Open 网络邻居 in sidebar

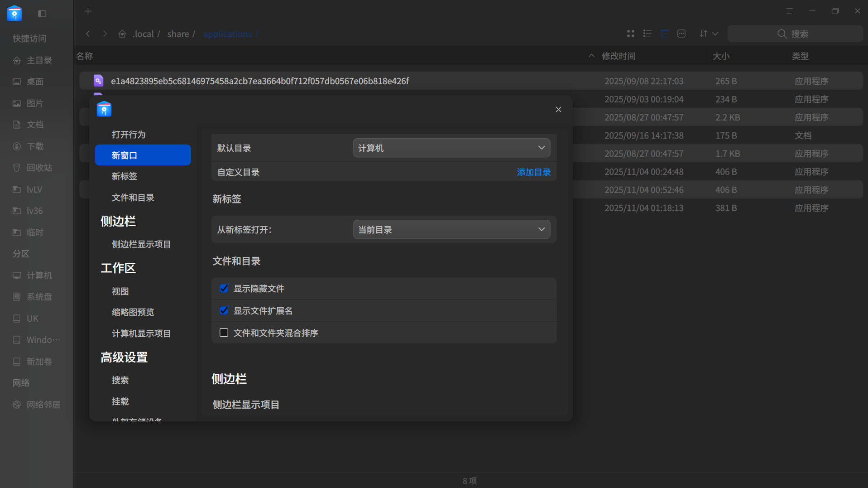(37, 405)
